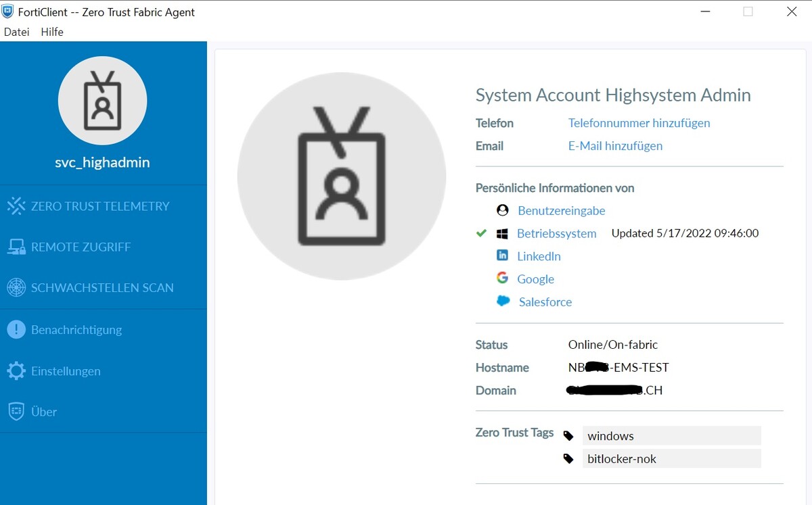Image resolution: width=812 pixels, height=505 pixels.
Task: Open the Hilfe menu
Action: click(x=52, y=32)
